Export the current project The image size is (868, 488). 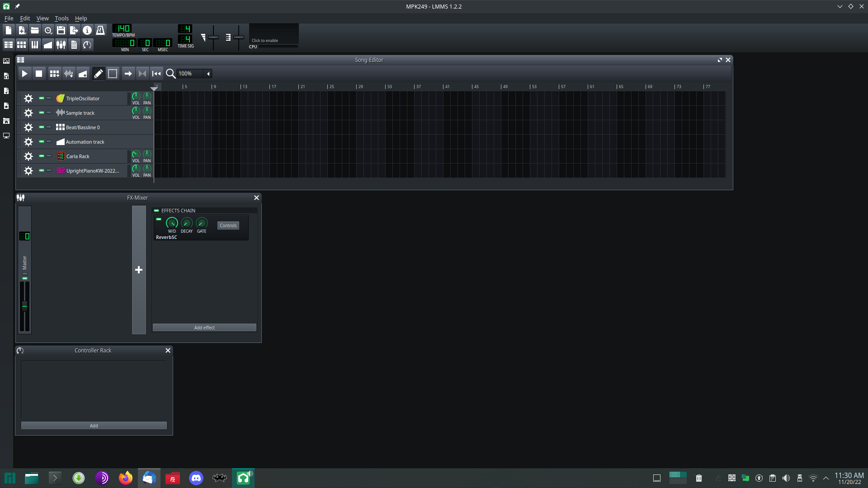(74, 30)
